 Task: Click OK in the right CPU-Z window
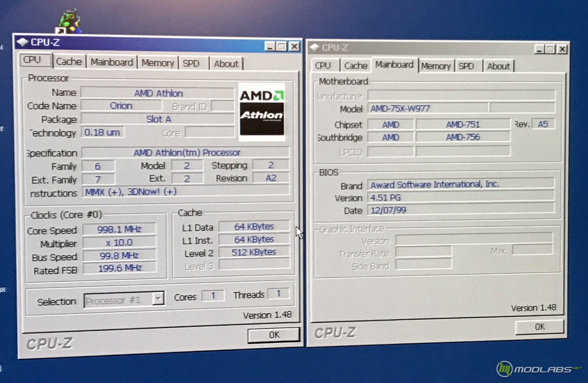[539, 326]
